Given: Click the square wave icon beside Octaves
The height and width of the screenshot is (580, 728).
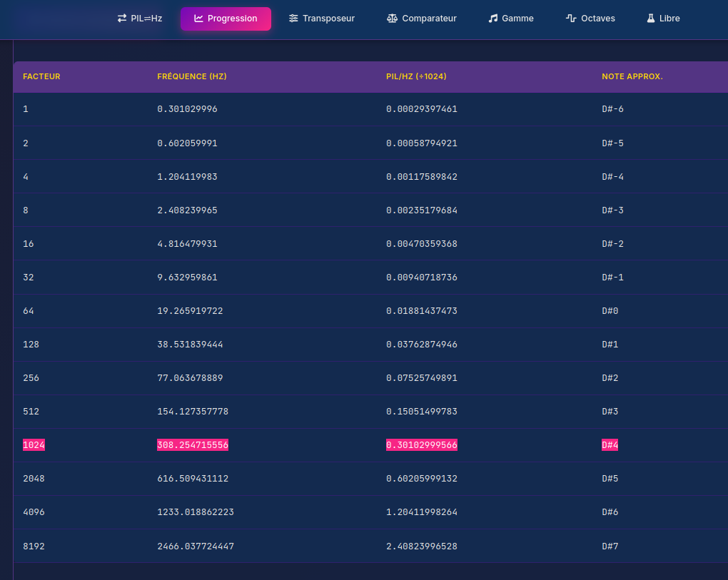Looking at the screenshot, I should (x=571, y=19).
